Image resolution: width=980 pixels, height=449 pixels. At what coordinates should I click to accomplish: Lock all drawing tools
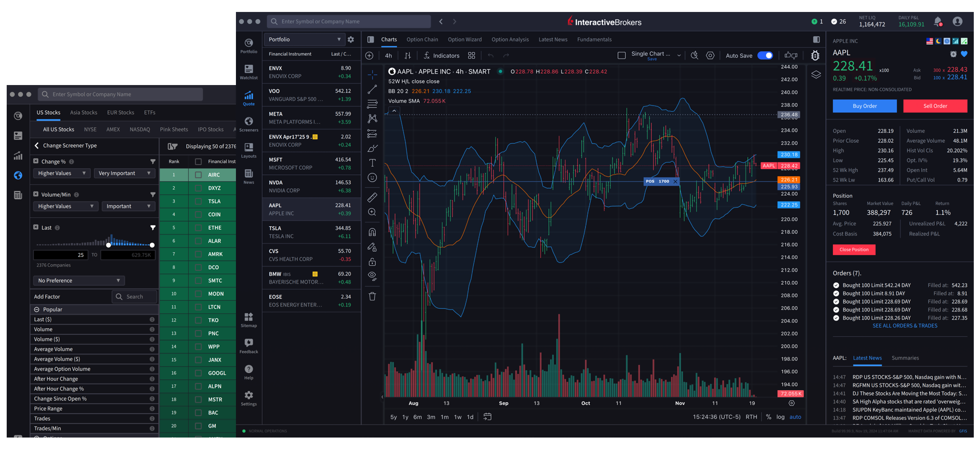[x=373, y=262]
